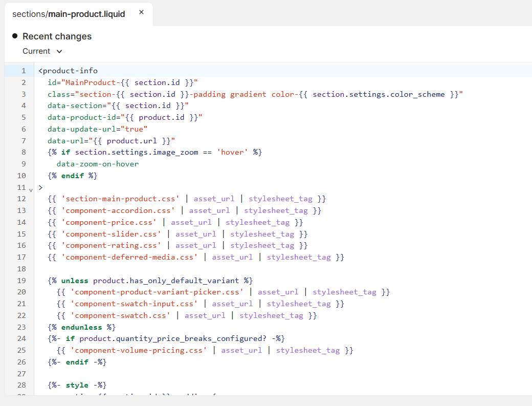The width and height of the screenshot is (532, 406).
Task: Click 'component-swatch.css' on line 22
Action: (x=120, y=316)
